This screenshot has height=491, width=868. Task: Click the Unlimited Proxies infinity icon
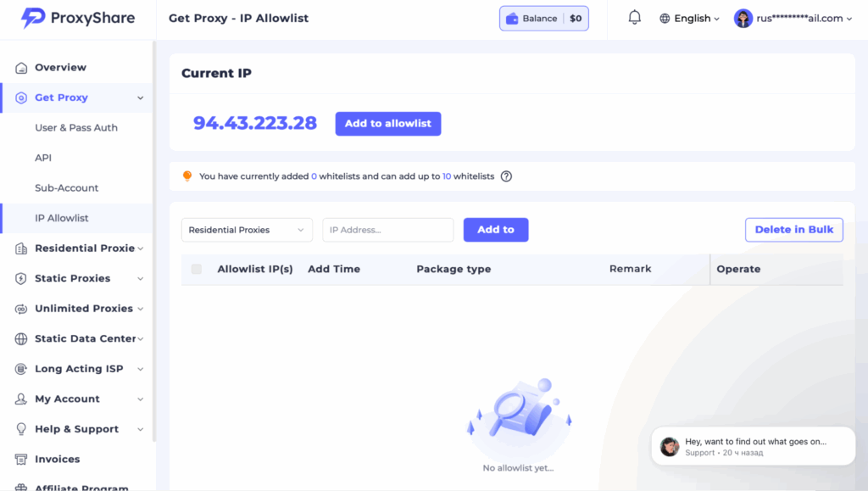(21, 309)
